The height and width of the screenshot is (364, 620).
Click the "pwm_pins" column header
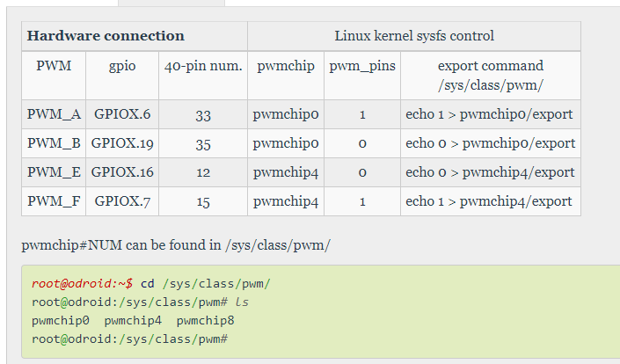click(x=362, y=66)
